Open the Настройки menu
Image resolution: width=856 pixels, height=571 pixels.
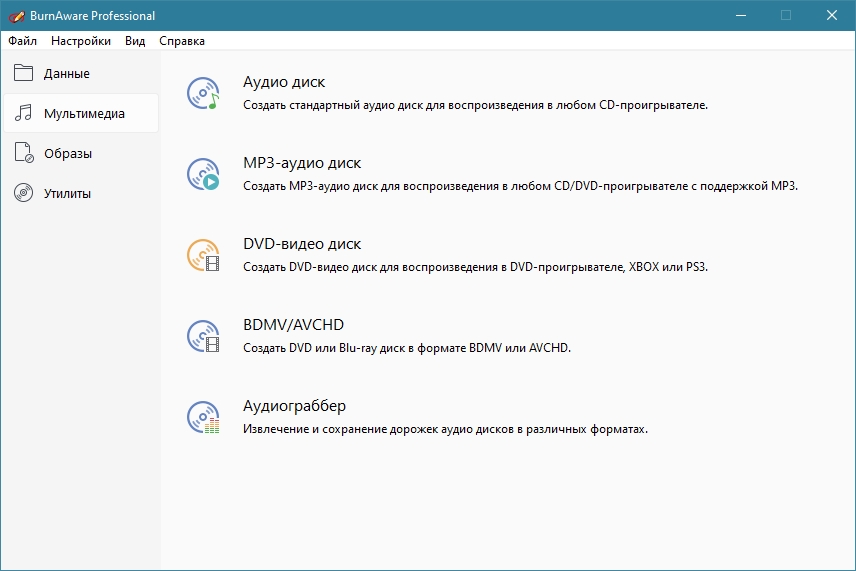coord(81,41)
